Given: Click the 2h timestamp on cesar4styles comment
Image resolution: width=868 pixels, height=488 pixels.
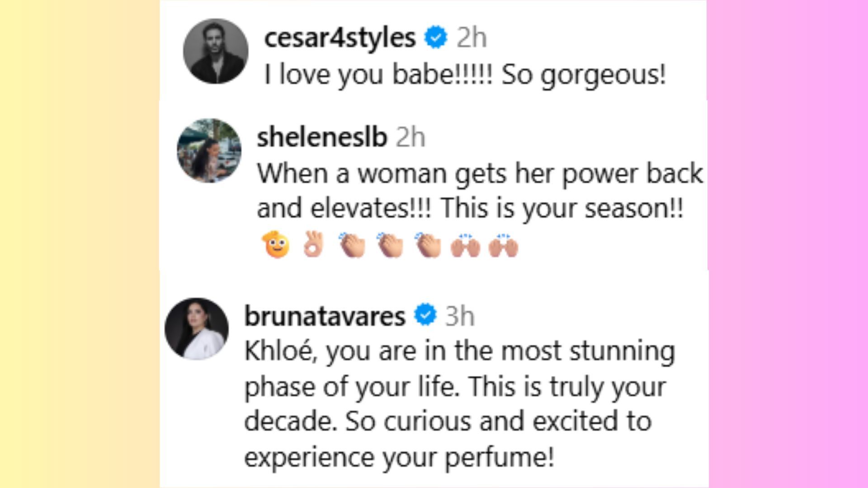Looking at the screenshot, I should [472, 38].
